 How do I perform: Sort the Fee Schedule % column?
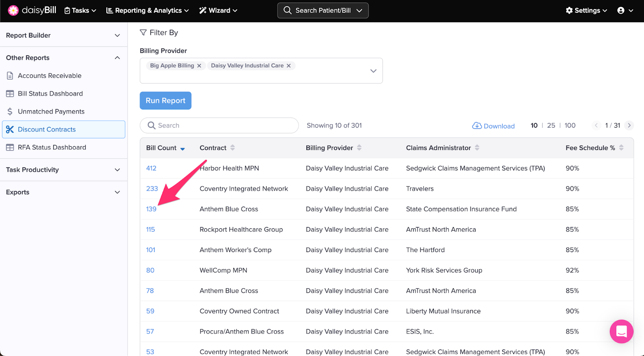pos(621,148)
